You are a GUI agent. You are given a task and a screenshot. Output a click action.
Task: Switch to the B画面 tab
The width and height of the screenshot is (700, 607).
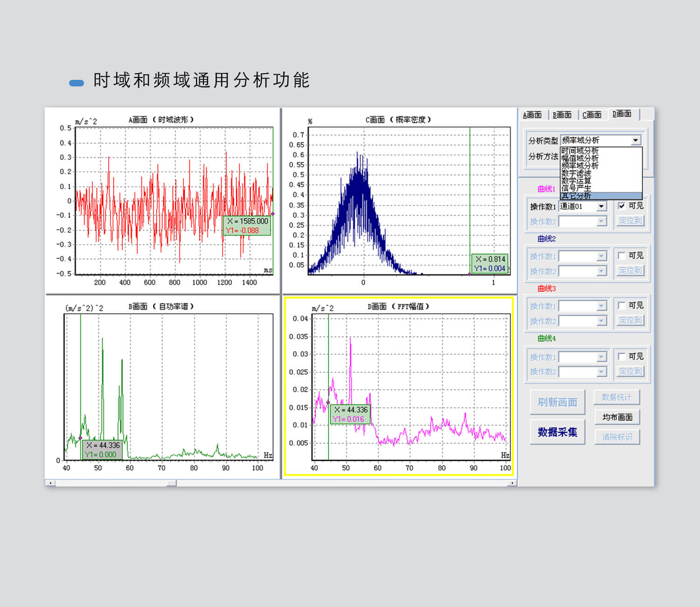click(x=562, y=115)
